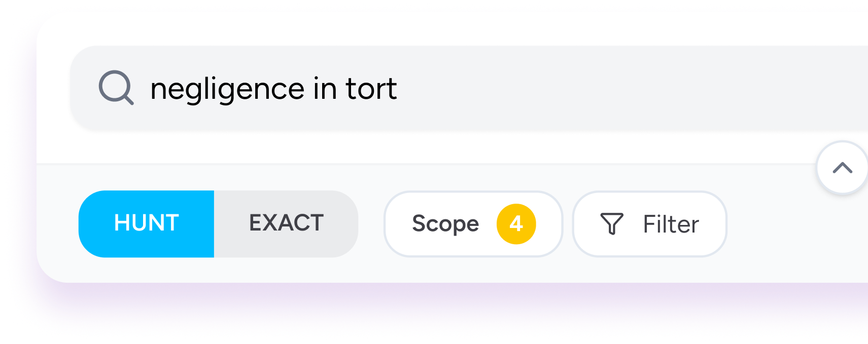Open the Scope selection dropdown
This screenshot has width=868, height=344.
pyautogui.click(x=473, y=223)
